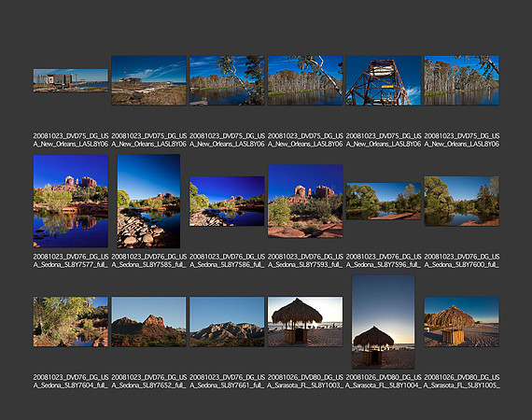Viewport: 532px width, 420px height.
Task: Click the file name 'A_Sarasota_FL_SL8Y1005_'
Action: point(461,385)
